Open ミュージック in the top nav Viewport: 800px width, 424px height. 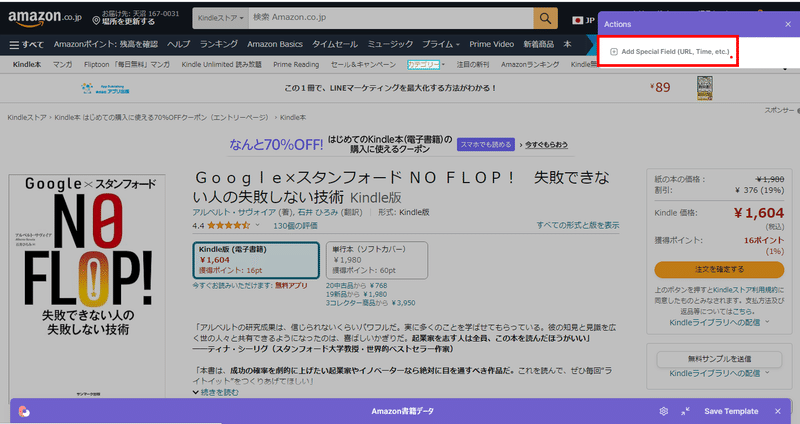[390, 44]
